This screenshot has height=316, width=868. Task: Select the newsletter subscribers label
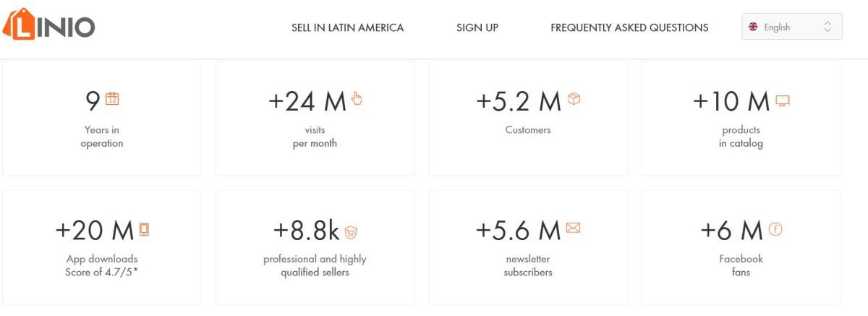tap(528, 265)
